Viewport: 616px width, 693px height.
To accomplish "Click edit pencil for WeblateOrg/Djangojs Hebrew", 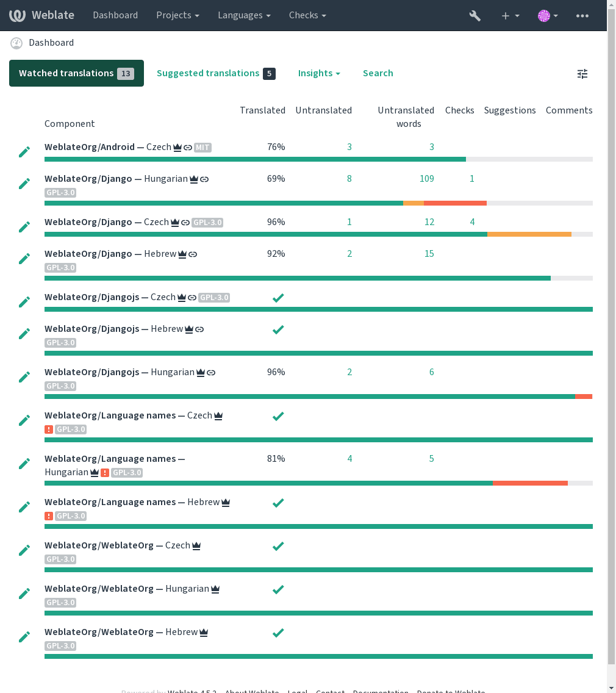I will 24,334.
